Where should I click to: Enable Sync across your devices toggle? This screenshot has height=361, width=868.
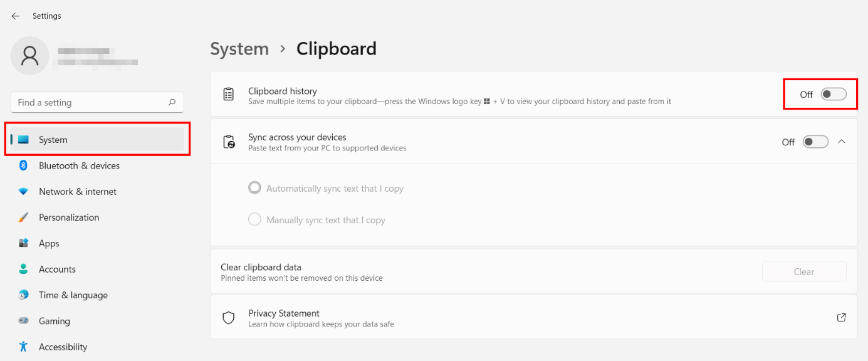(816, 142)
